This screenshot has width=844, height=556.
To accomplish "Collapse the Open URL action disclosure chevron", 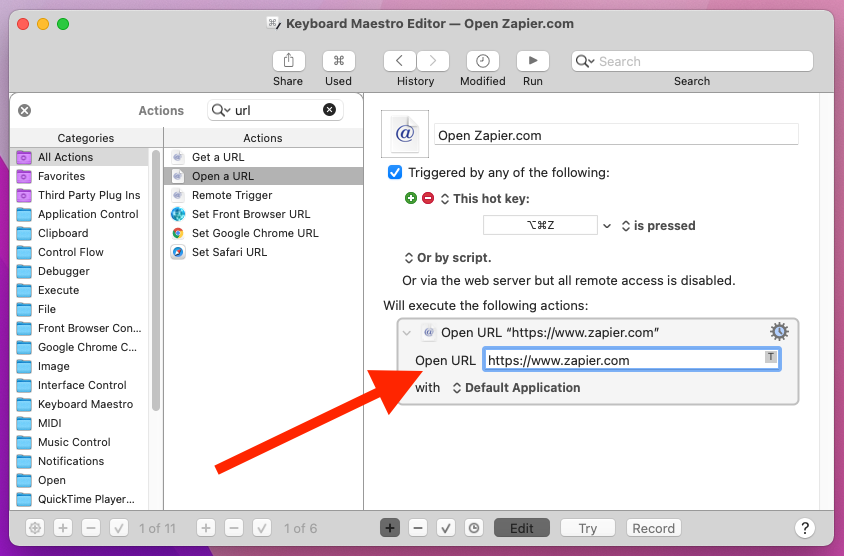I will coord(407,333).
